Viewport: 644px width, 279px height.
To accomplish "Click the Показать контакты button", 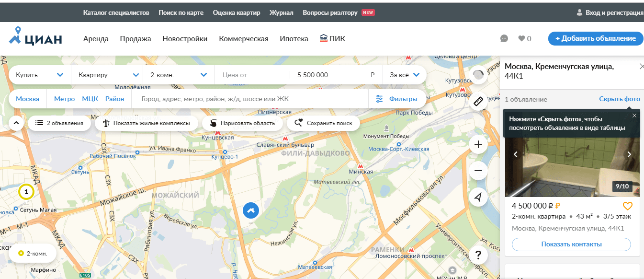I will click(571, 244).
